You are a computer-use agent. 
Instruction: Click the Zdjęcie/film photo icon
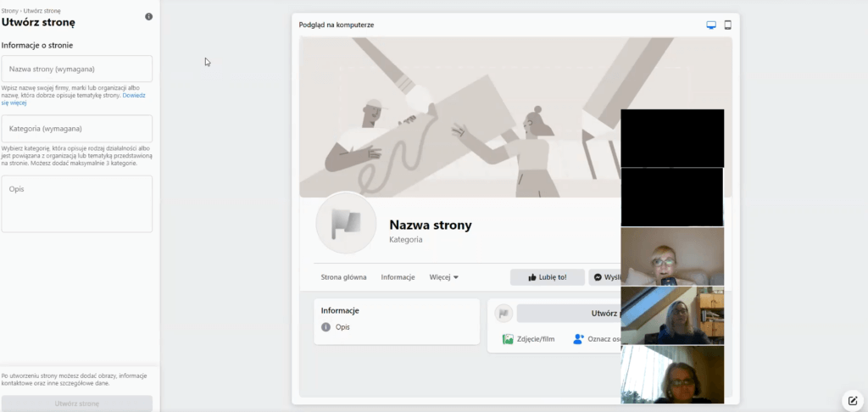(508, 339)
